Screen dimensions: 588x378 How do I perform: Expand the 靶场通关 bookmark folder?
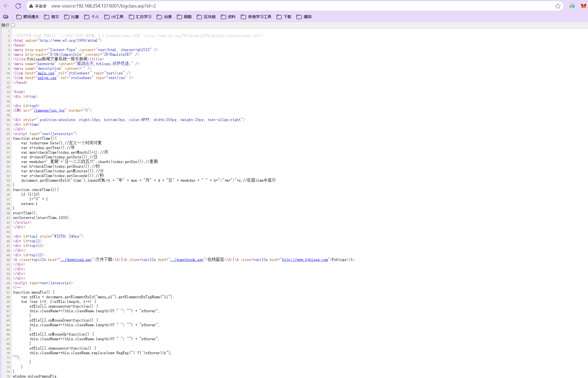click(x=27, y=17)
